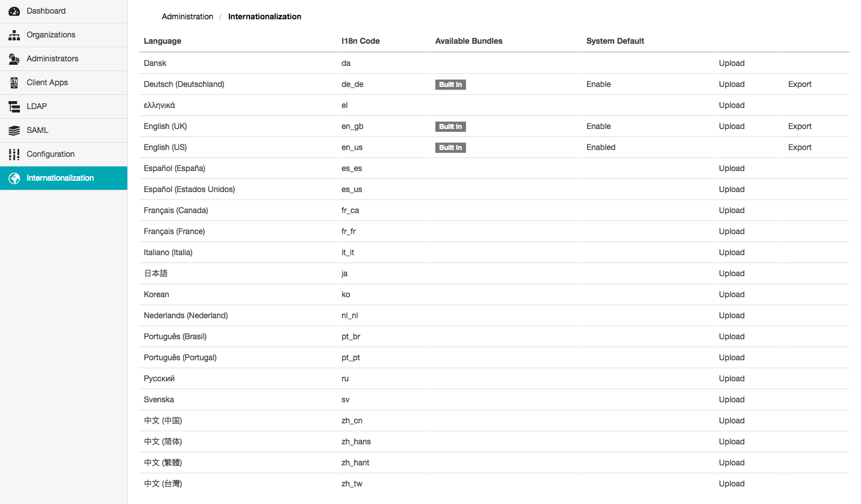The image size is (861, 504).
Task: Click the Client Apps phone icon
Action: pos(14,83)
